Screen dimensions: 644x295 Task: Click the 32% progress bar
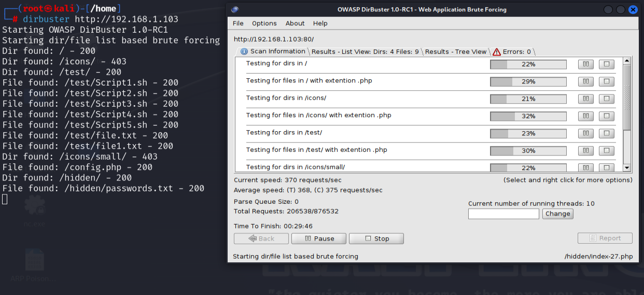528,116
